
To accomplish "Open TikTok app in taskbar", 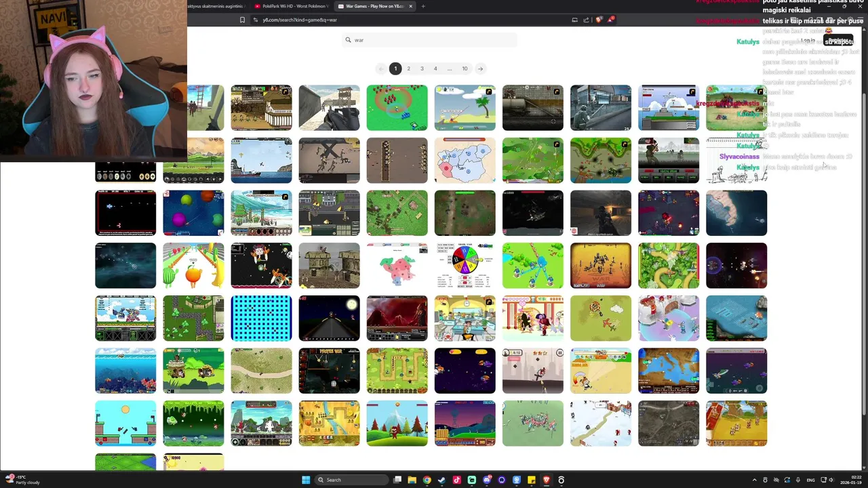I will (x=456, y=480).
